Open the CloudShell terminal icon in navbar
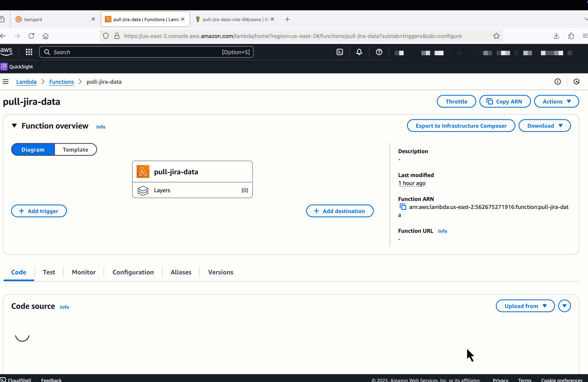Image resolution: width=588 pixels, height=382 pixels. click(340, 52)
